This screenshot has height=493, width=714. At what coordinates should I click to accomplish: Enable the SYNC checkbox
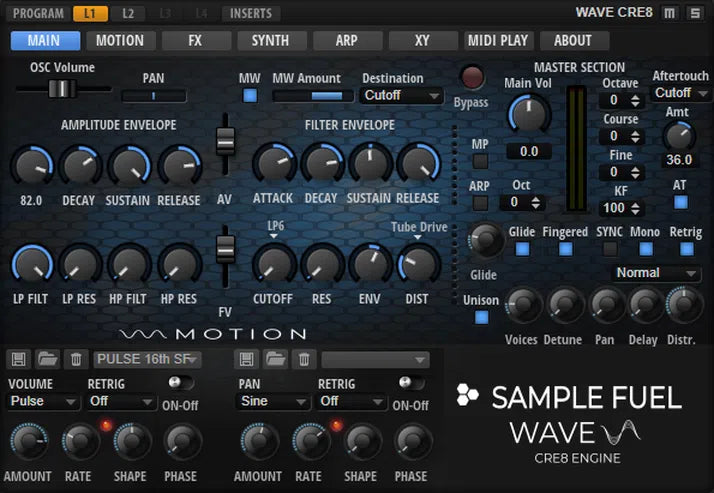point(610,249)
